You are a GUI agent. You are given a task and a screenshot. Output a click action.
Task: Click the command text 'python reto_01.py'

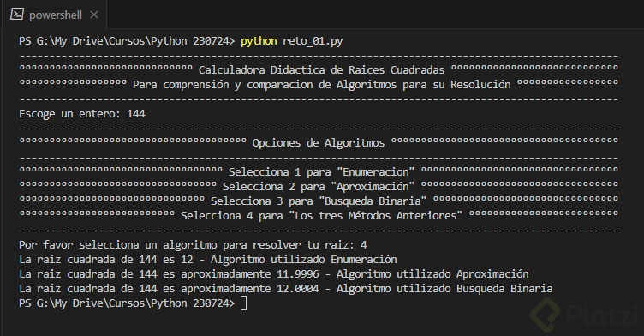pos(292,41)
